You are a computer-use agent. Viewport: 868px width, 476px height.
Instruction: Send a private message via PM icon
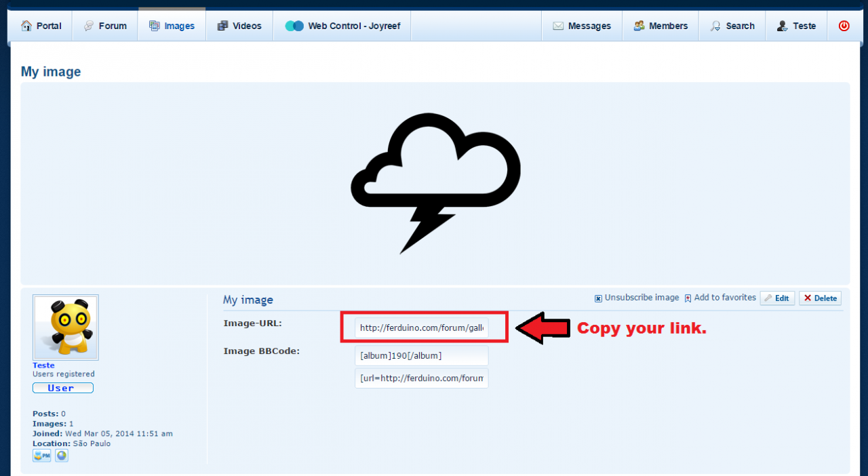(42, 456)
